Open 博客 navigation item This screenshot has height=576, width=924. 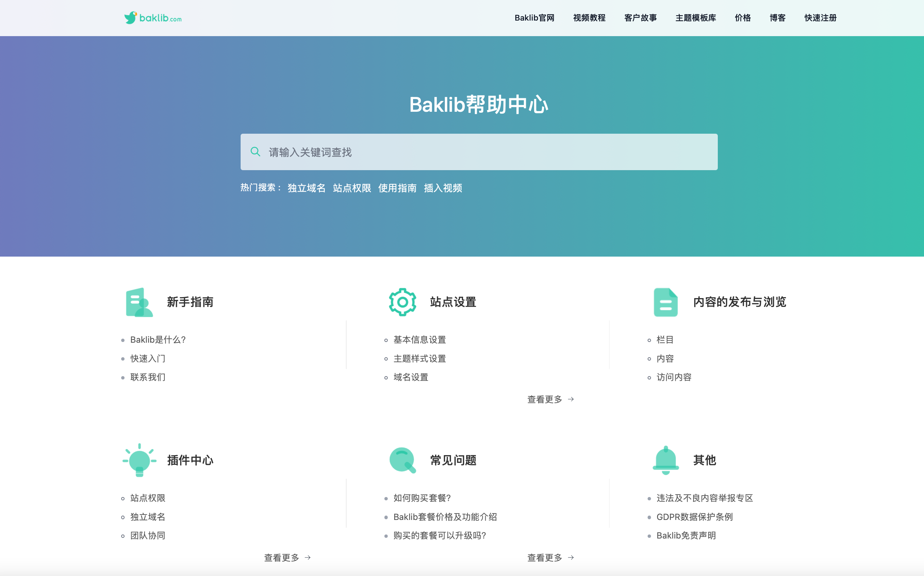pyautogui.click(x=778, y=18)
